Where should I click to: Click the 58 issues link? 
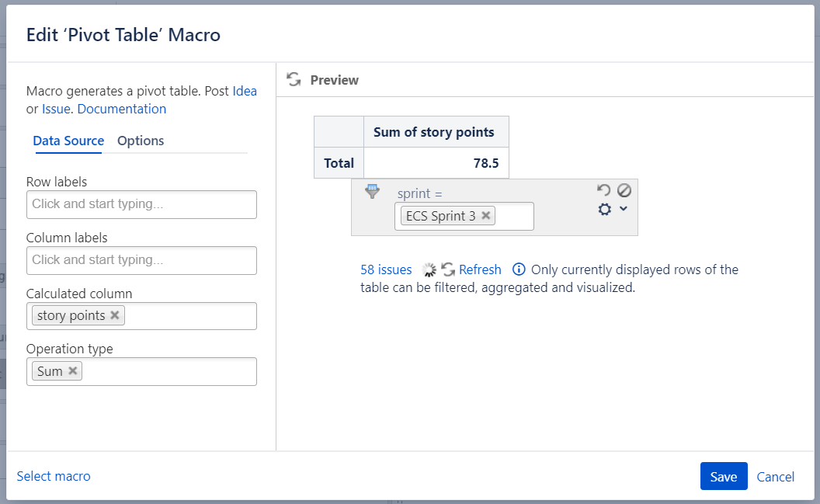(386, 269)
